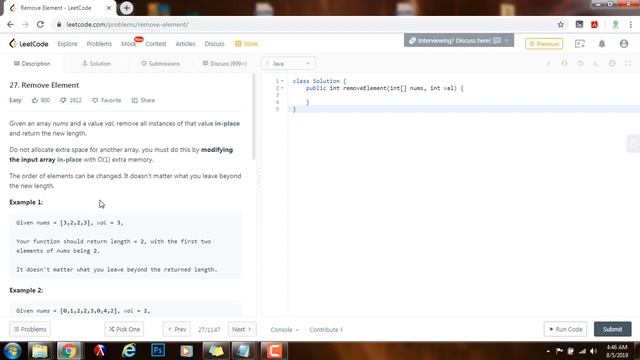Go to Next problem

click(242, 329)
